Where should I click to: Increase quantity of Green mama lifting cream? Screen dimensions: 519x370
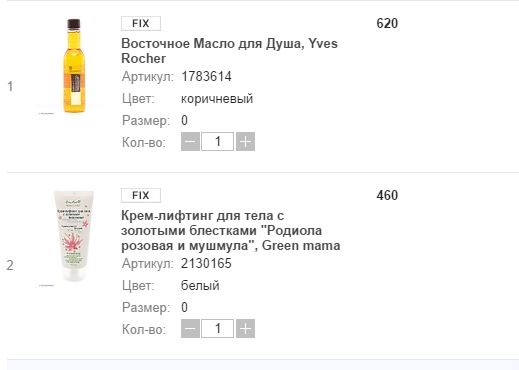(x=245, y=328)
